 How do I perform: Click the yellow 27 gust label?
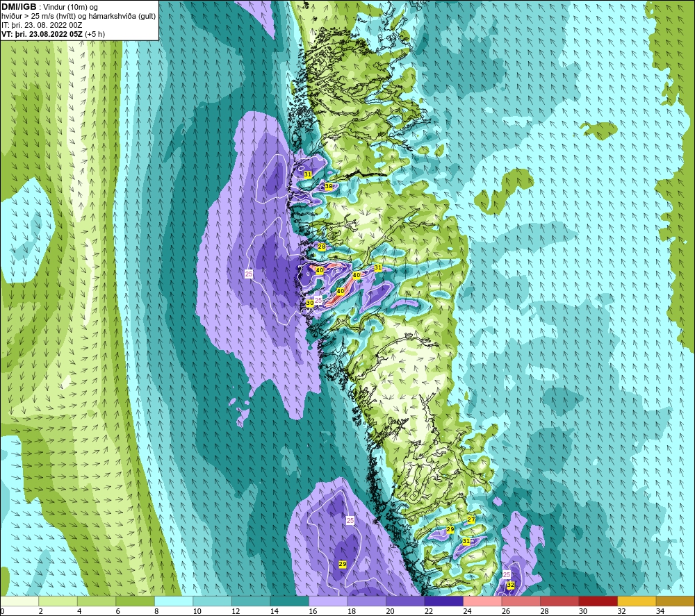click(x=471, y=520)
